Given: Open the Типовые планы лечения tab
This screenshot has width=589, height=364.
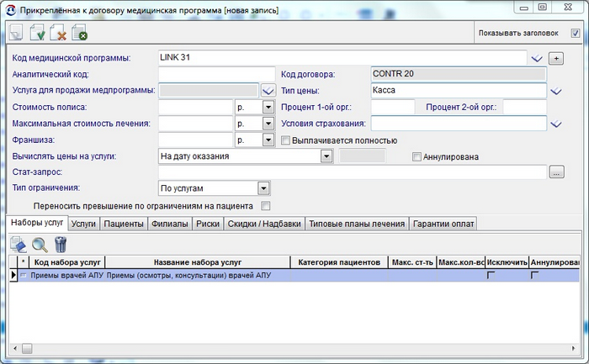Looking at the screenshot, I should pyautogui.click(x=357, y=224).
